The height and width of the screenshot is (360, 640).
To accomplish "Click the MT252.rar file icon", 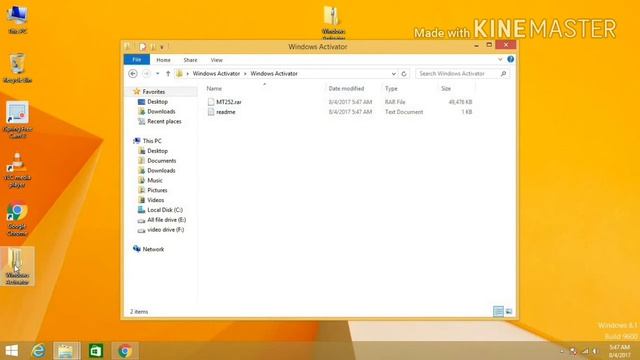I will [211, 102].
